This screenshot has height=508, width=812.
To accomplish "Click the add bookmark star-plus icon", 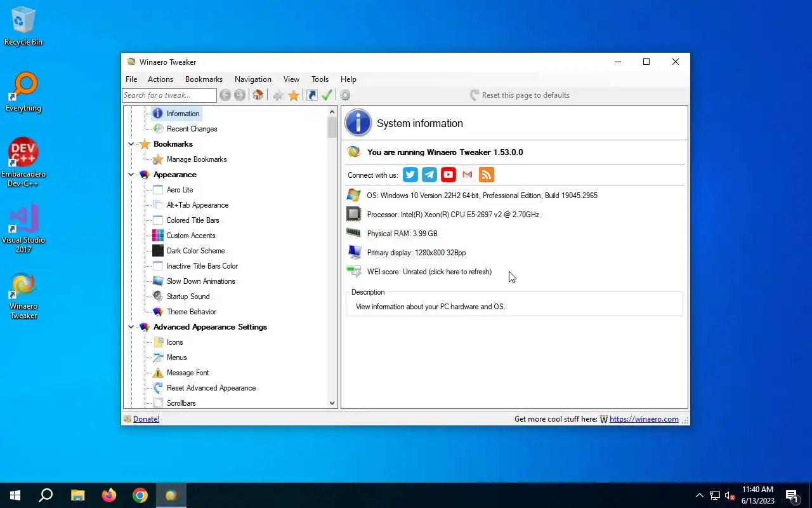I will 278,95.
